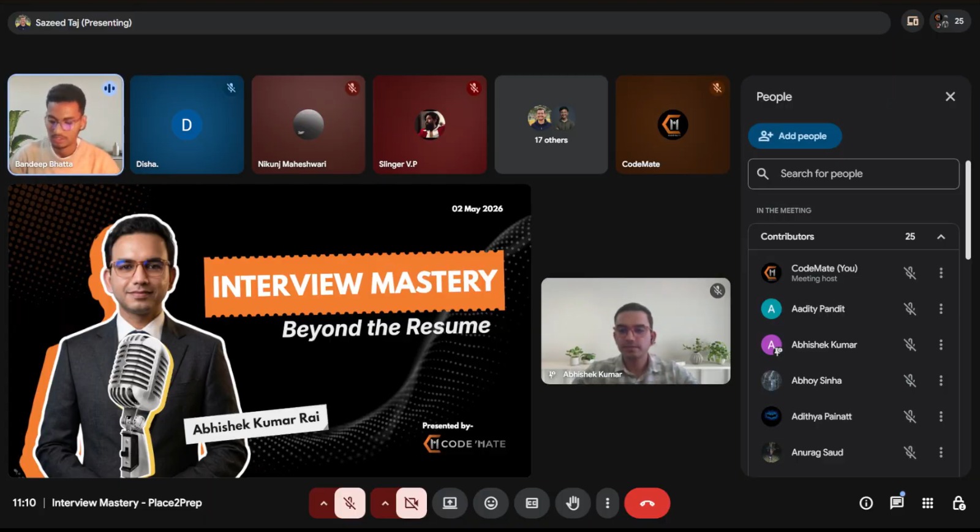980x532 pixels.
Task: Raise your hand in the meeting
Action: (573, 503)
